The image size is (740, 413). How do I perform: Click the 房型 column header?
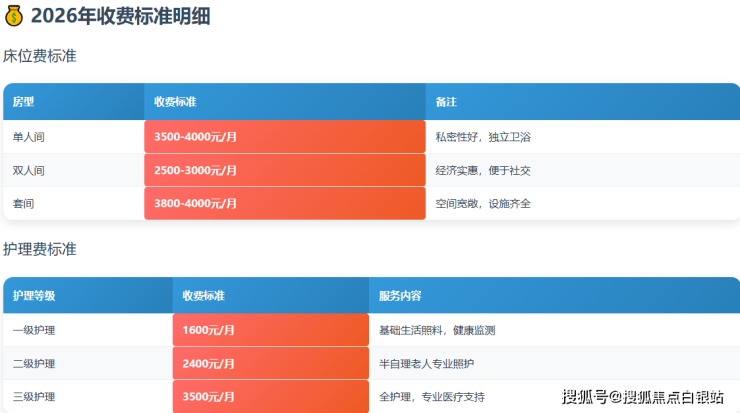23,102
